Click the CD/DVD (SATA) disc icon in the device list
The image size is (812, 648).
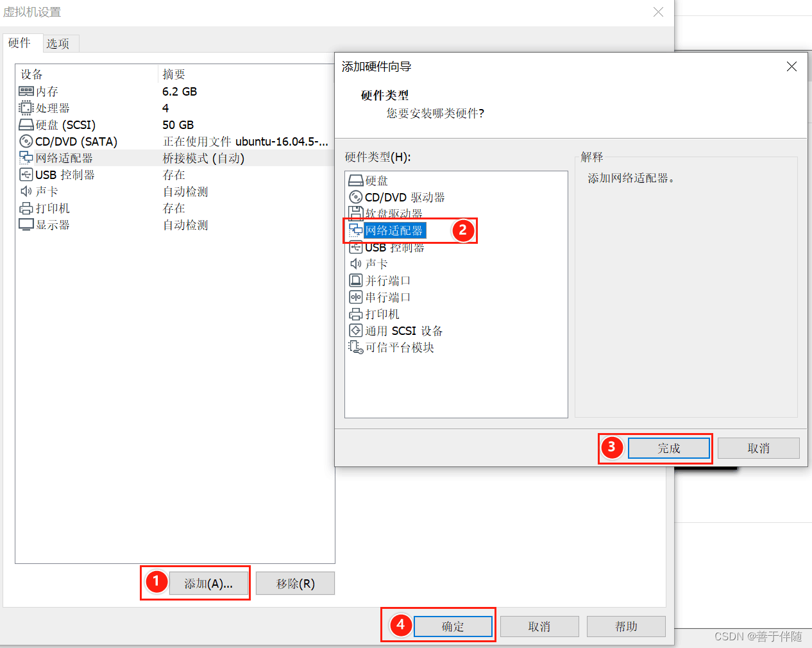tap(26, 141)
